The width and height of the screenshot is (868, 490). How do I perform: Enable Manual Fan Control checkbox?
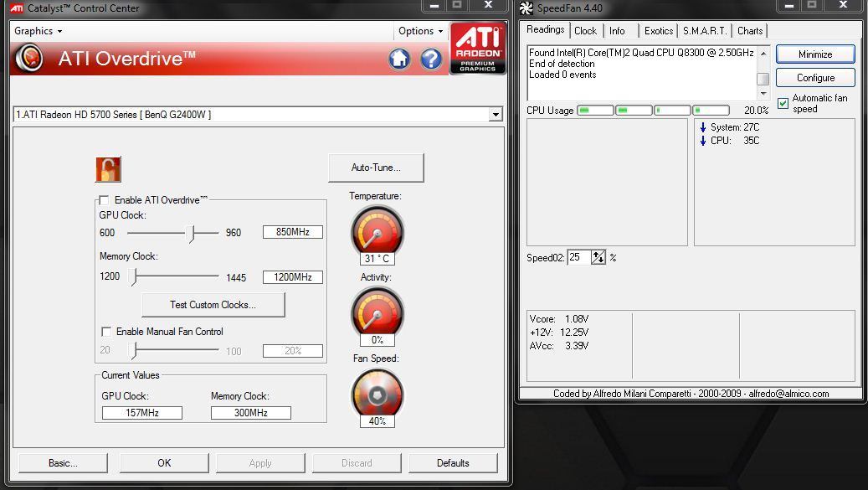point(106,332)
